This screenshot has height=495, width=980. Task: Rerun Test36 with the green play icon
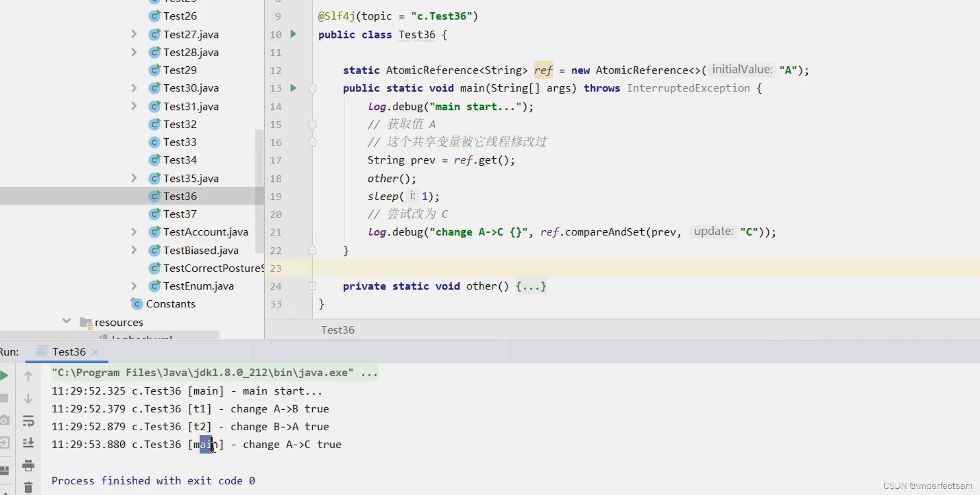point(4,376)
